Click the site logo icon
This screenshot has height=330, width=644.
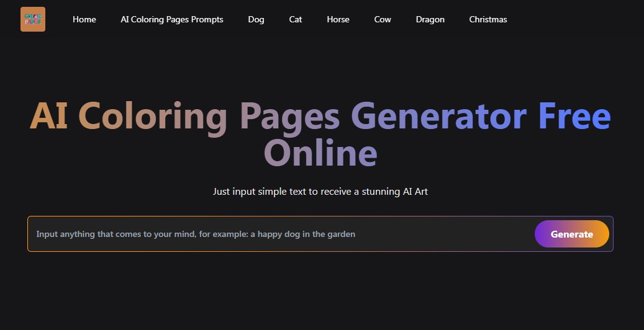pyautogui.click(x=32, y=19)
